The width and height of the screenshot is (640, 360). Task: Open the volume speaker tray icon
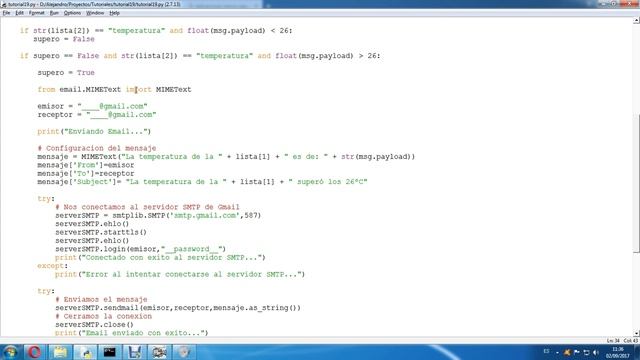[596, 352]
